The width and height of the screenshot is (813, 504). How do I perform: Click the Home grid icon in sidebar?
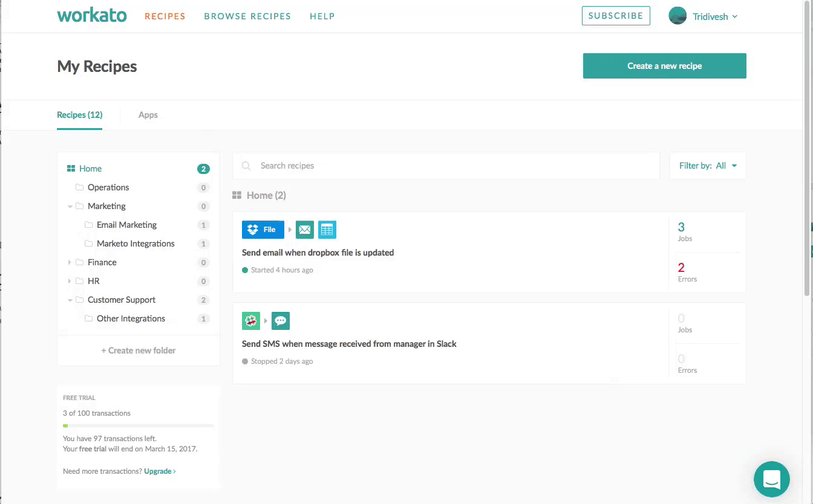click(71, 169)
